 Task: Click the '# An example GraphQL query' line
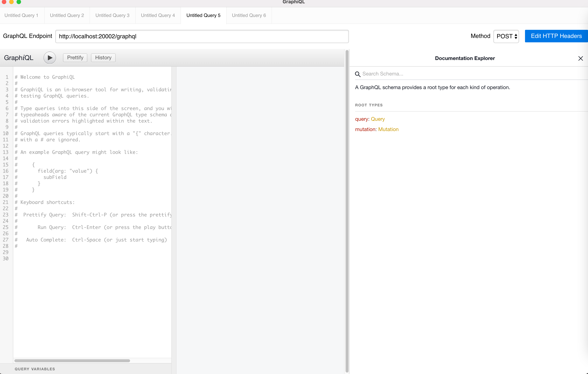(76, 152)
